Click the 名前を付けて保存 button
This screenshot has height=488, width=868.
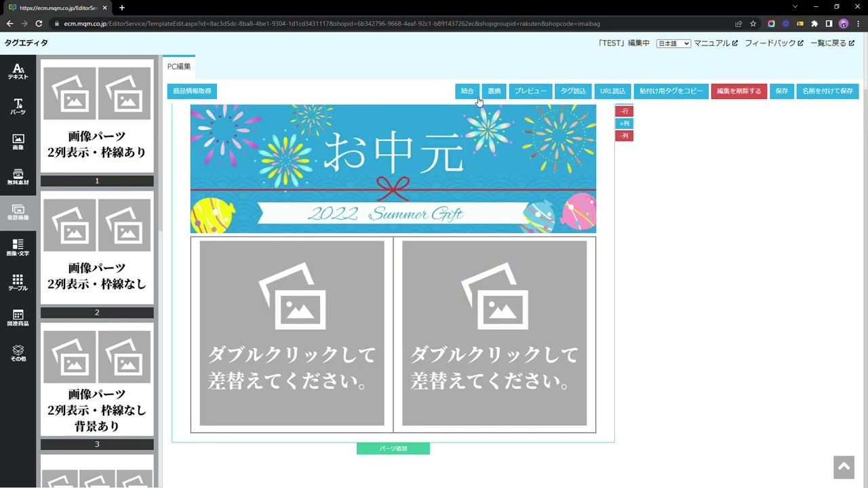click(x=827, y=91)
